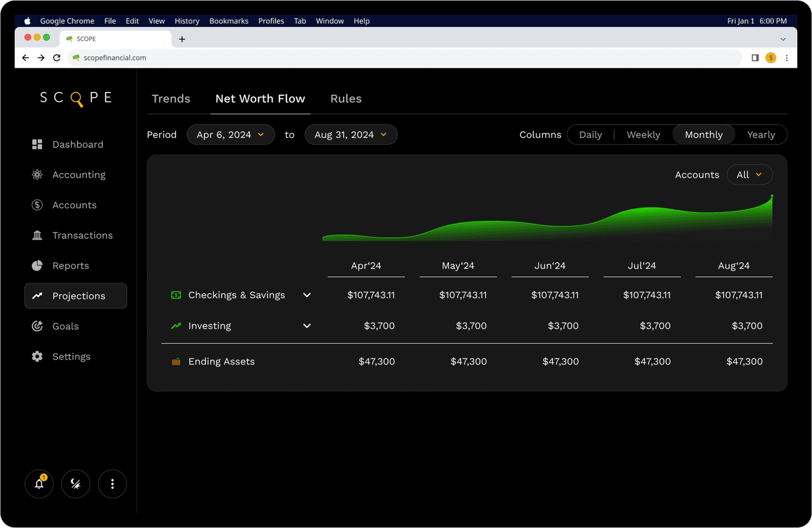Open the Accounts All filter dropdown

point(749,174)
